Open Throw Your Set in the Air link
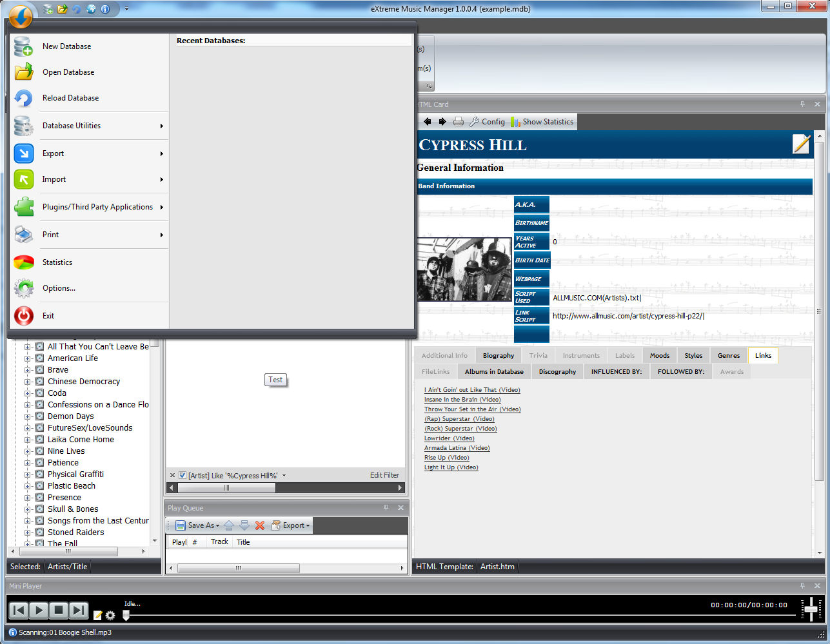Viewport: 830px width, 644px height. point(473,409)
